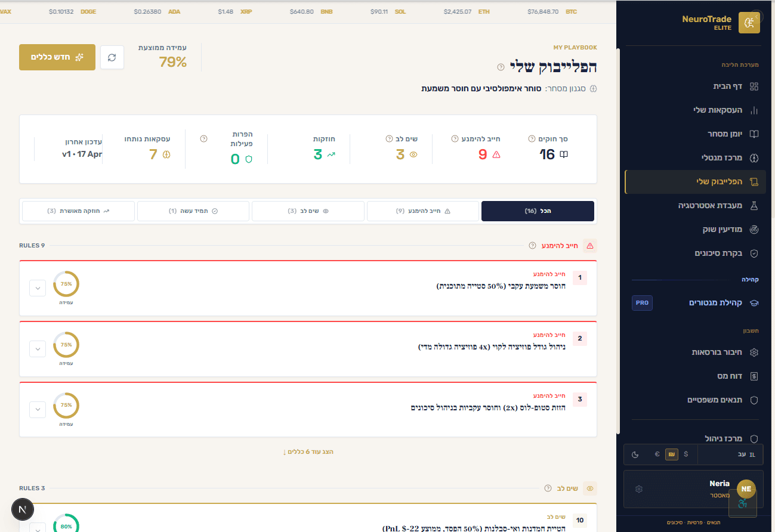Viewport: 775px width, 532px height.
Task: Click the refresh icon button near עמידה ממוצעת
Action: 112,57
